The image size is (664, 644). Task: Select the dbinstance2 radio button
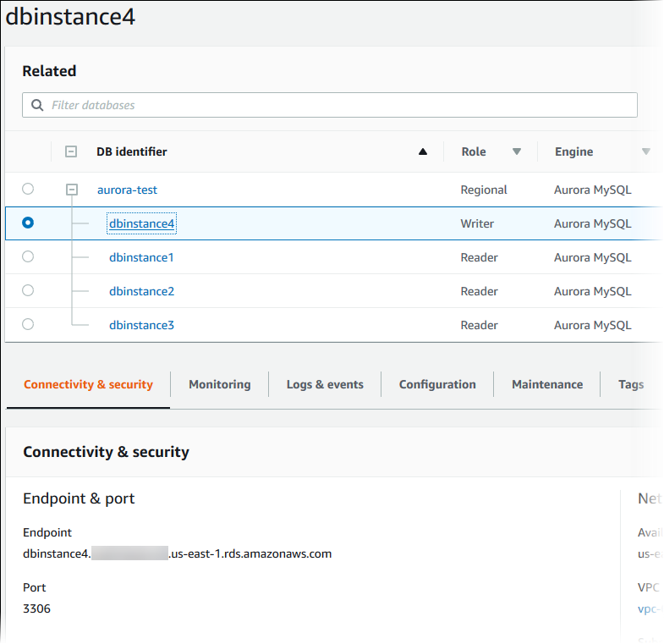click(x=28, y=291)
